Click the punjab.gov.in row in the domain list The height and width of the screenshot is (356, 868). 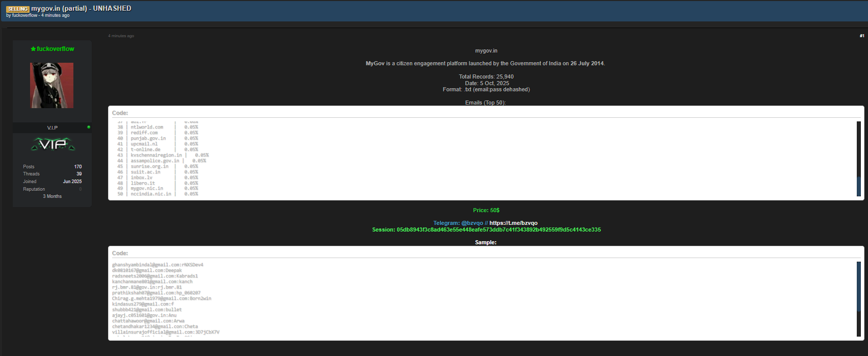157,138
